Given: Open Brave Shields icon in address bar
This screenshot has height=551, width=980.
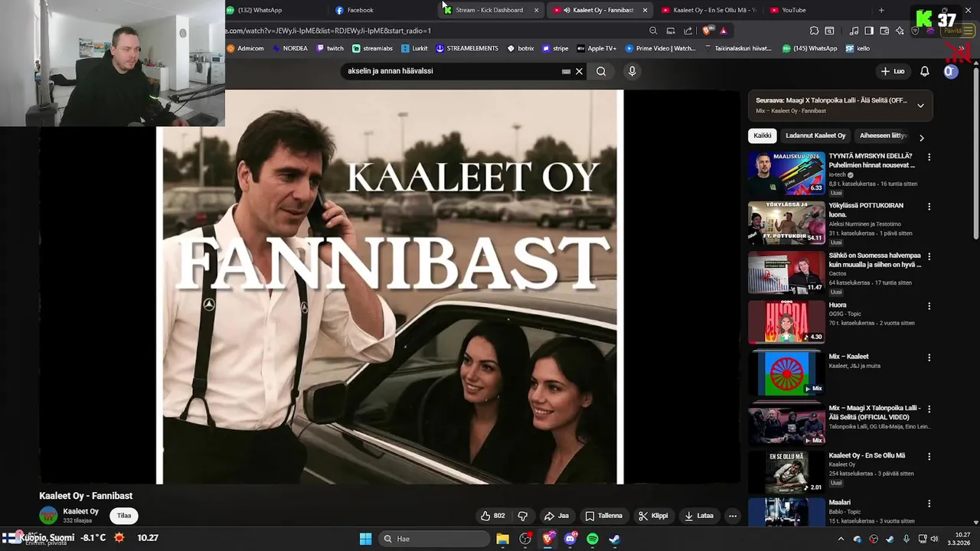Looking at the screenshot, I should (707, 31).
